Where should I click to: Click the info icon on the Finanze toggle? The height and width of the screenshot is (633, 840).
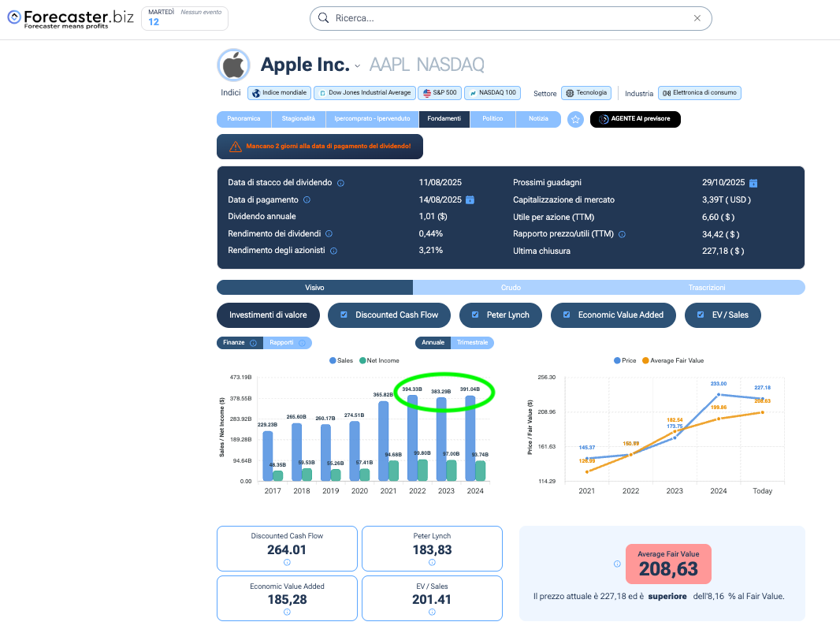(254, 343)
